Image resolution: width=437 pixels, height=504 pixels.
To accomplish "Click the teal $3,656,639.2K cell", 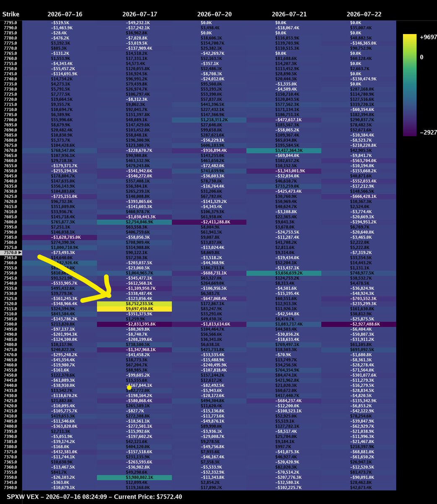I will [284, 273].
